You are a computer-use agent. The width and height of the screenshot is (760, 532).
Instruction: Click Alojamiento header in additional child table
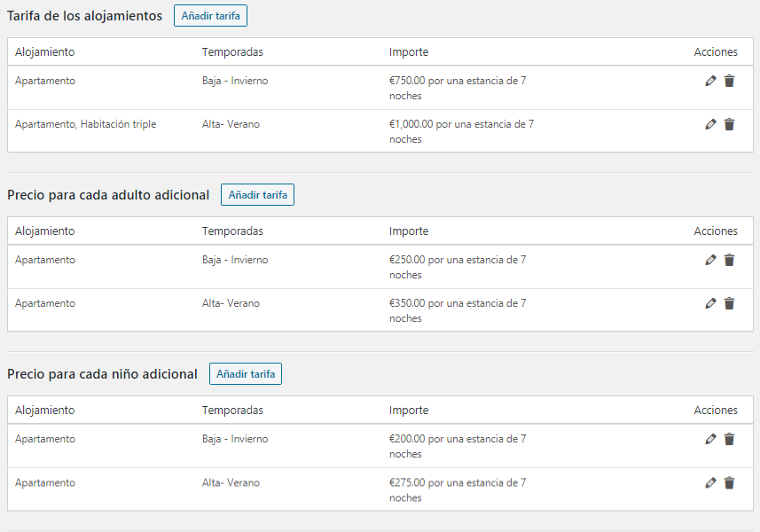click(44, 411)
